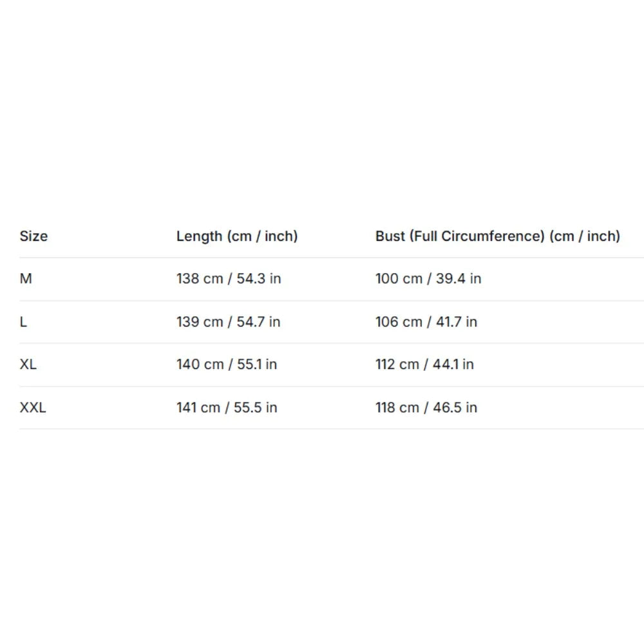Image resolution: width=644 pixels, height=644 pixels.
Task: Click the 140 cm / 55.1 in cell
Action: pyautogui.click(x=227, y=365)
